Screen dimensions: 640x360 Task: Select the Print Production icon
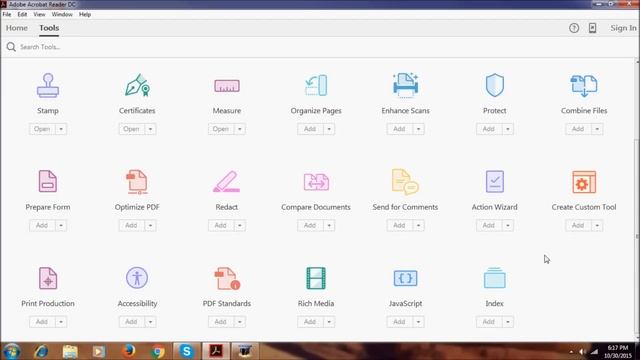pos(48,278)
